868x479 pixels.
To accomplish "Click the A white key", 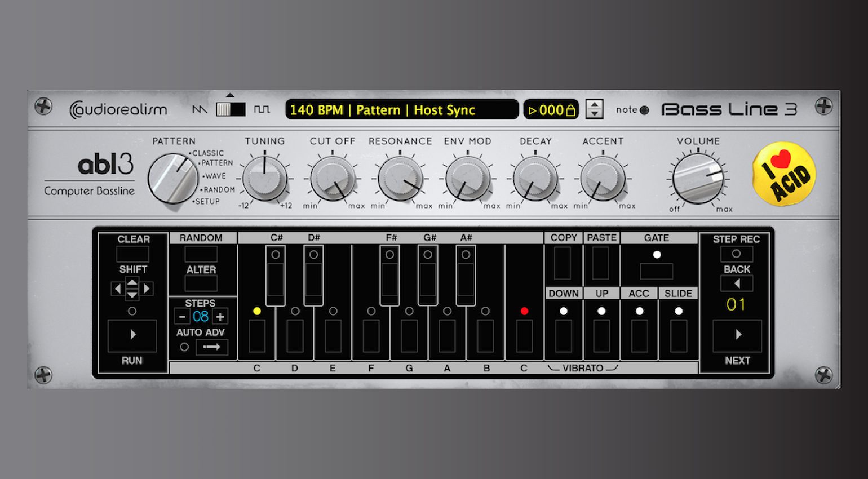I will 447,335.
